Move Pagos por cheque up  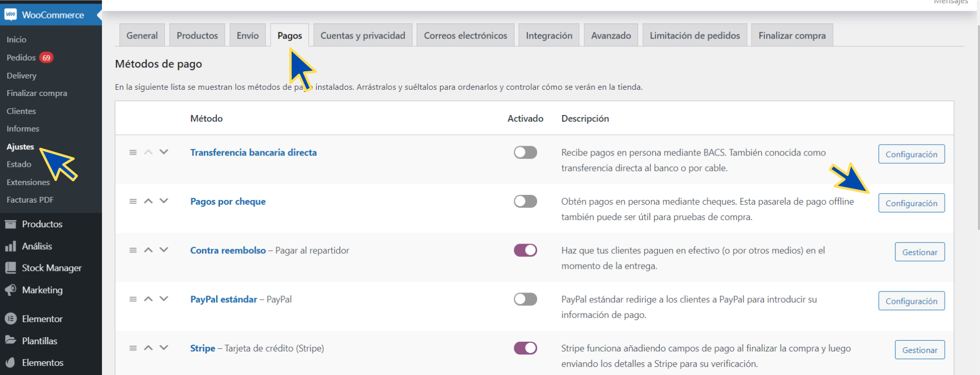point(148,201)
